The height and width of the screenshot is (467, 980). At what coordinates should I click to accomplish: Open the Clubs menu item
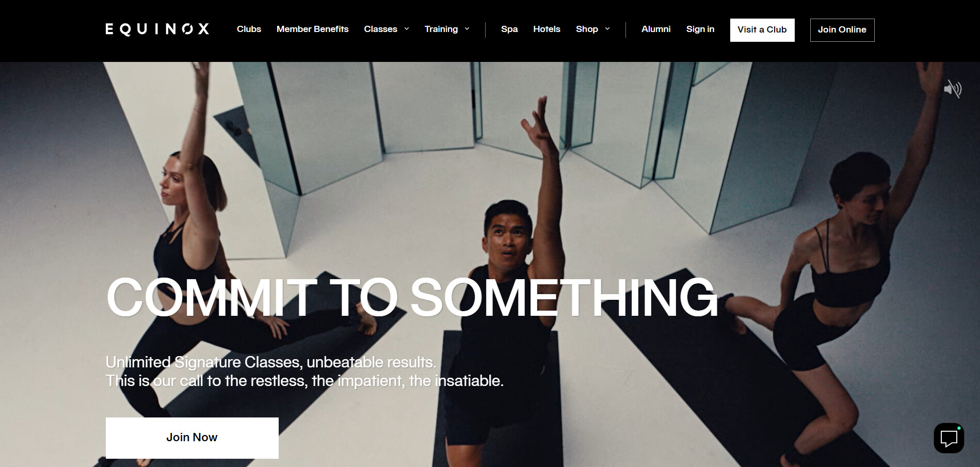249,29
